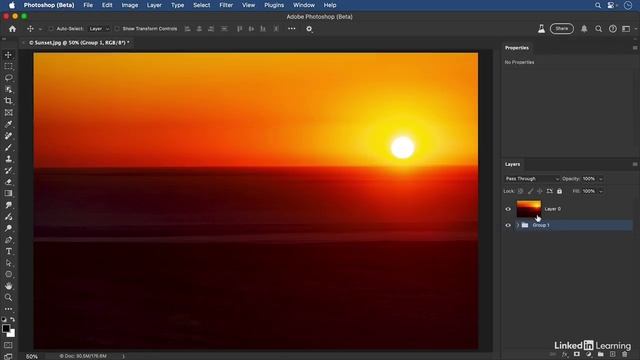Create a new layer button
The height and width of the screenshot is (360, 640).
click(x=613, y=354)
